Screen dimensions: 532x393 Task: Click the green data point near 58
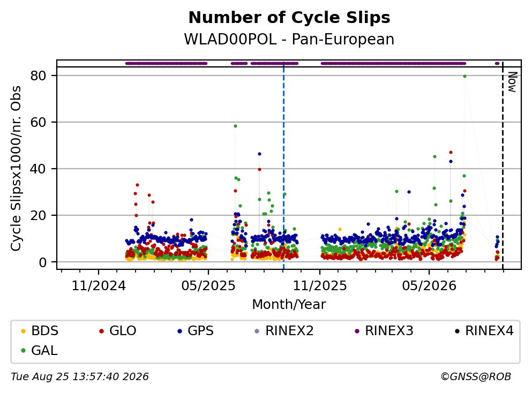(235, 126)
